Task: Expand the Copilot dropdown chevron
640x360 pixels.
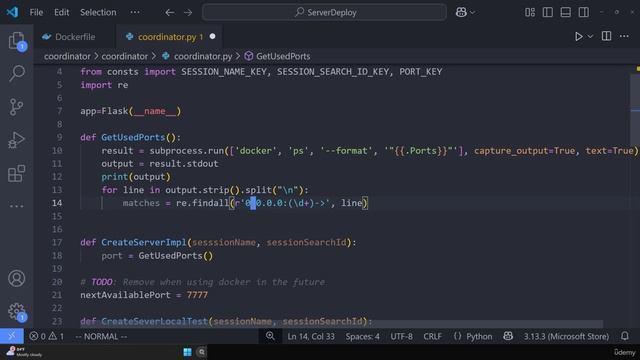Action: (473, 13)
